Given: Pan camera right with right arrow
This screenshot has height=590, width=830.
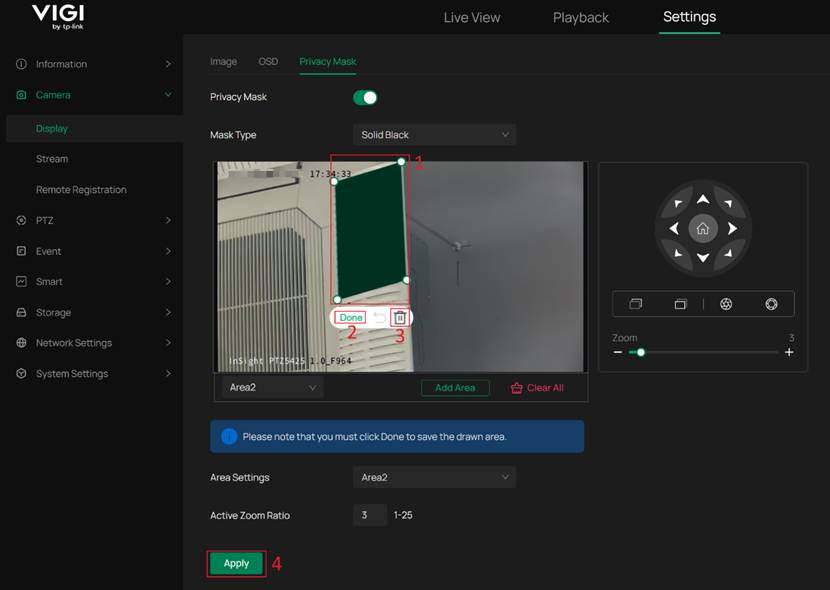Looking at the screenshot, I should pos(732,229).
